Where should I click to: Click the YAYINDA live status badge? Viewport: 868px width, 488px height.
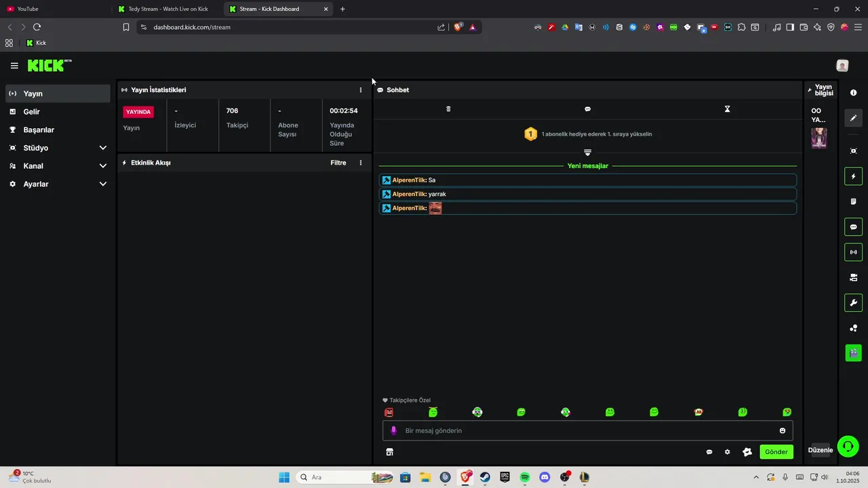coord(138,112)
